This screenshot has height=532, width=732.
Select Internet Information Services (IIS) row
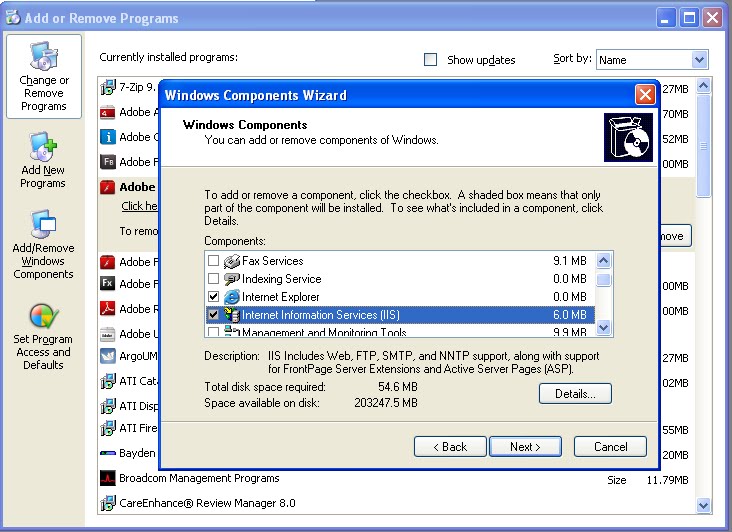click(400, 315)
